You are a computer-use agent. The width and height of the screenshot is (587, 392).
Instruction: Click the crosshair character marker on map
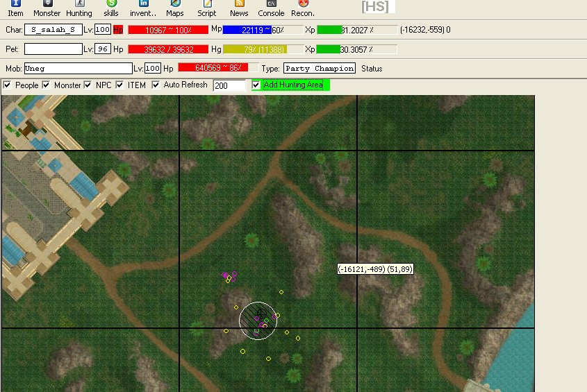(261, 313)
